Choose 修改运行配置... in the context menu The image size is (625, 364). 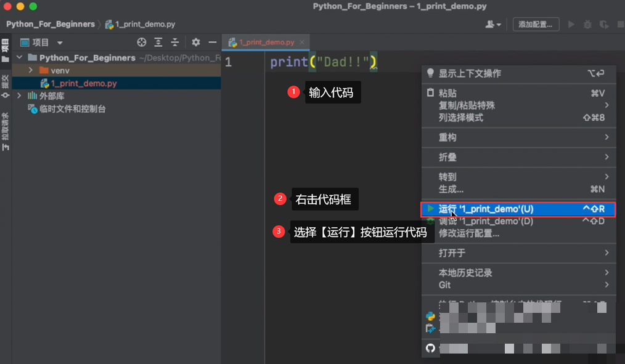point(519,233)
